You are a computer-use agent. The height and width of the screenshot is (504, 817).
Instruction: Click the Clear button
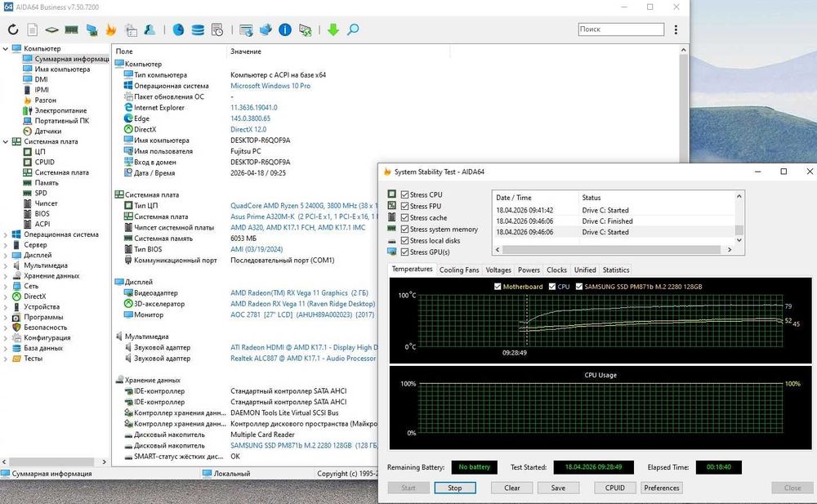pos(512,488)
